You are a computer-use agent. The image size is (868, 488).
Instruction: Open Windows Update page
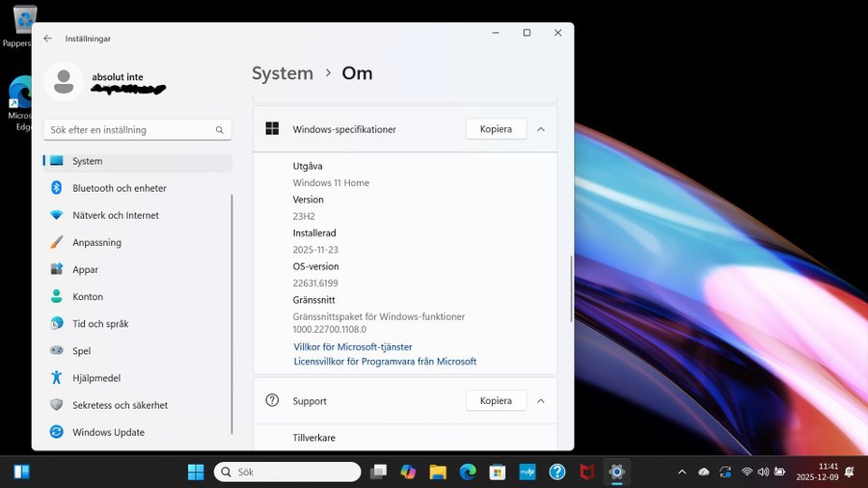[108, 432]
